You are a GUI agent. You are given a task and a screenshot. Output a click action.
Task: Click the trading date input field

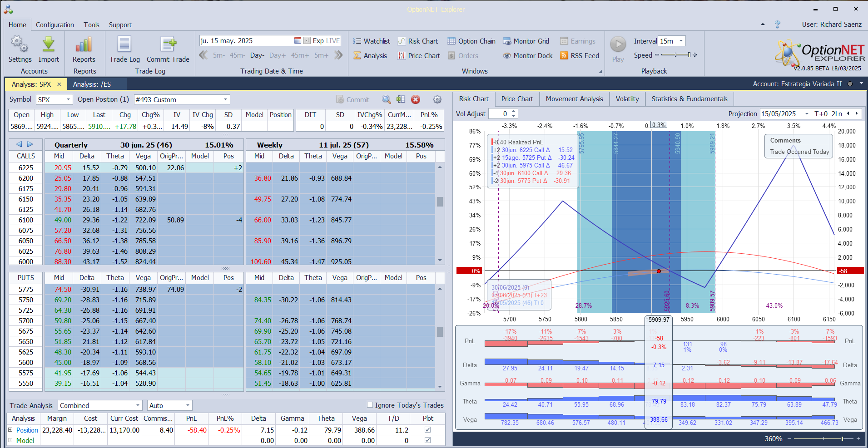click(x=246, y=41)
